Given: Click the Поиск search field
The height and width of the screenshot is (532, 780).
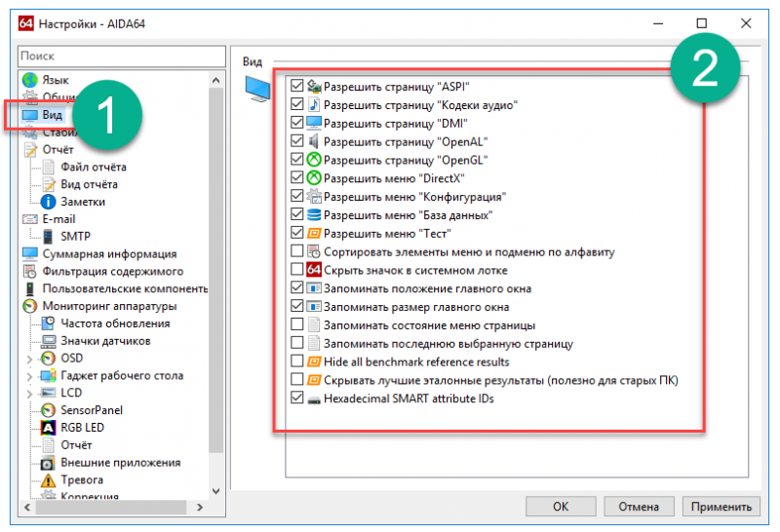Looking at the screenshot, I should click(x=122, y=57).
